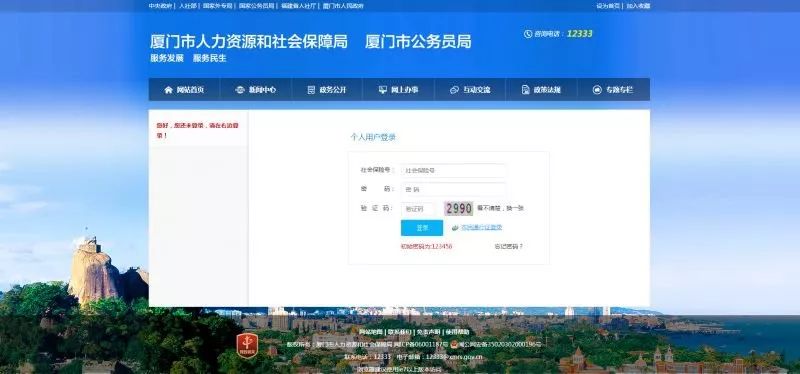Open the 新闻中心 navigation tab

coord(256,90)
